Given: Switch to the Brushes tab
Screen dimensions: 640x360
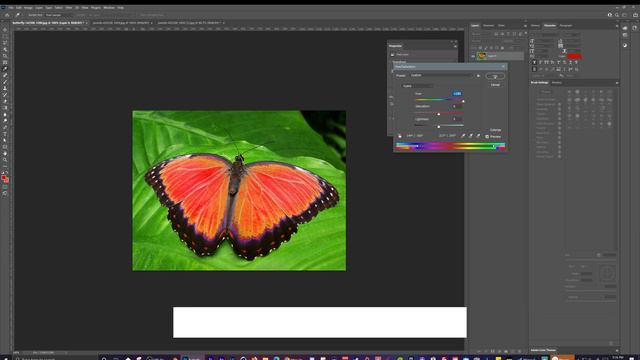Looking at the screenshot, I should point(557,83).
